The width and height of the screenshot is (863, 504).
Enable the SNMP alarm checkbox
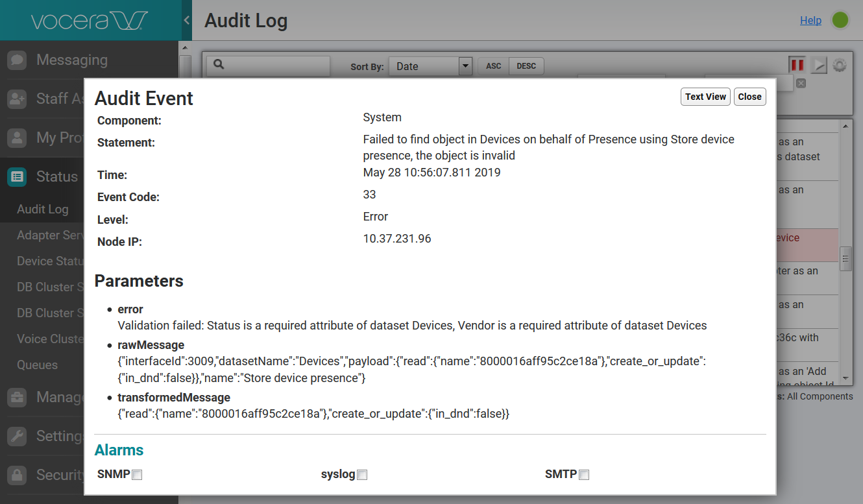(x=136, y=474)
